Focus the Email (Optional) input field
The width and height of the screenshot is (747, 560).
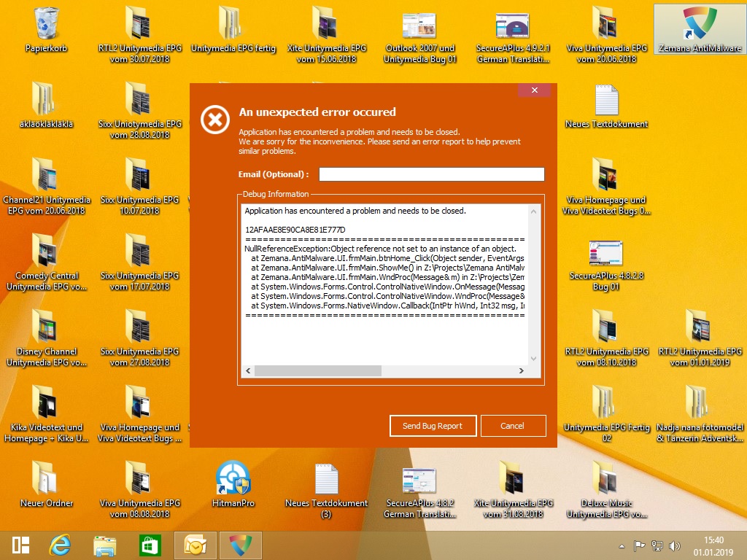pyautogui.click(x=432, y=174)
